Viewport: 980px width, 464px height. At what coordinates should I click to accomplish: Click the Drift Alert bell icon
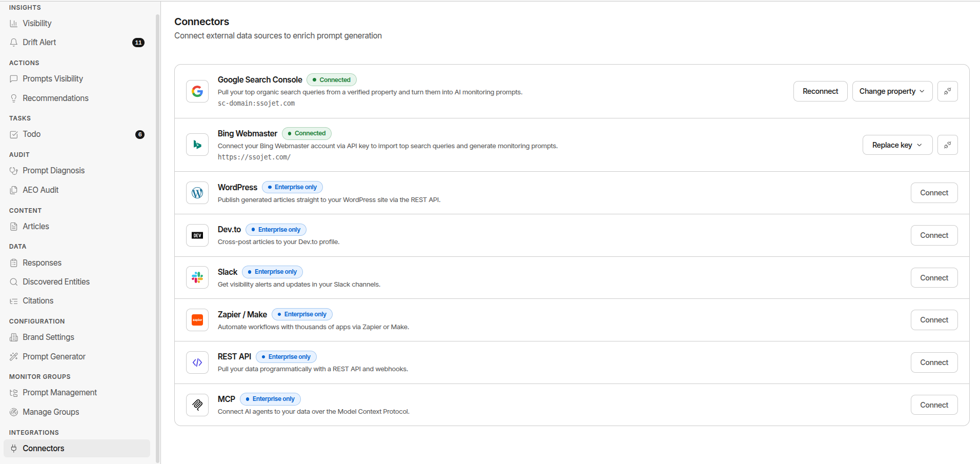[14, 43]
